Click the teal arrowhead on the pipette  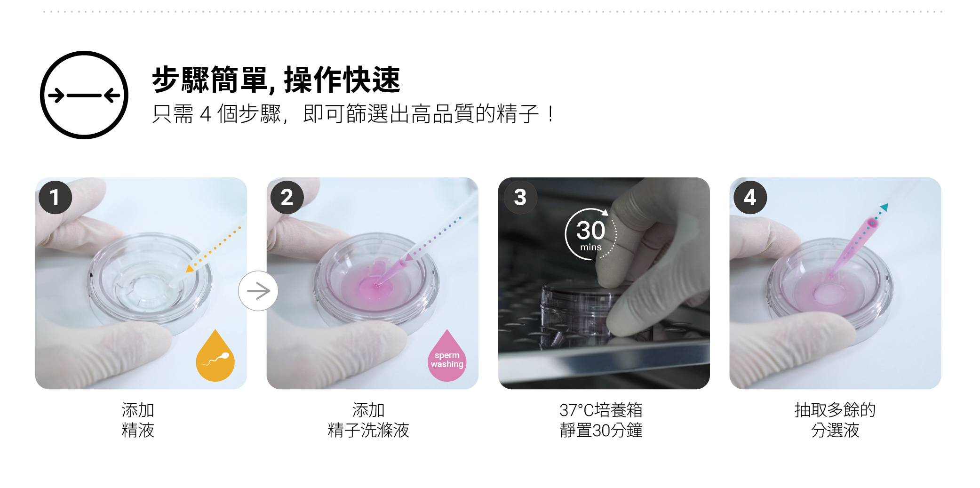[x=884, y=207]
